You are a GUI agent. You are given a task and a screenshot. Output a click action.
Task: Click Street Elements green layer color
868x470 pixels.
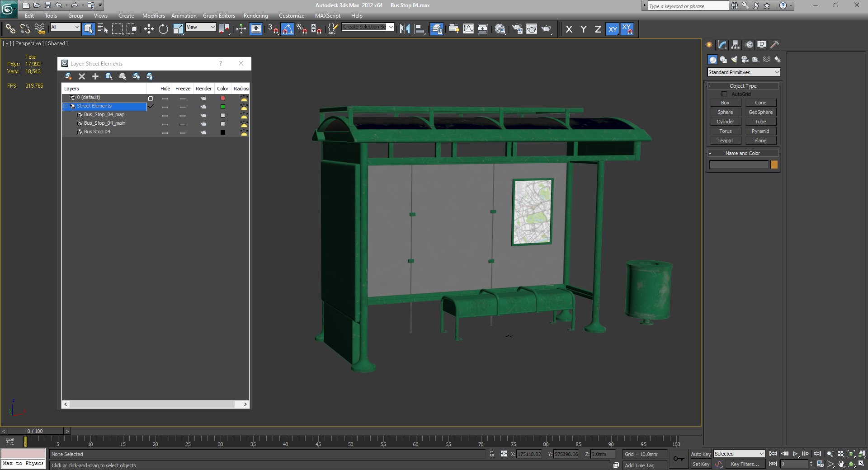click(222, 107)
